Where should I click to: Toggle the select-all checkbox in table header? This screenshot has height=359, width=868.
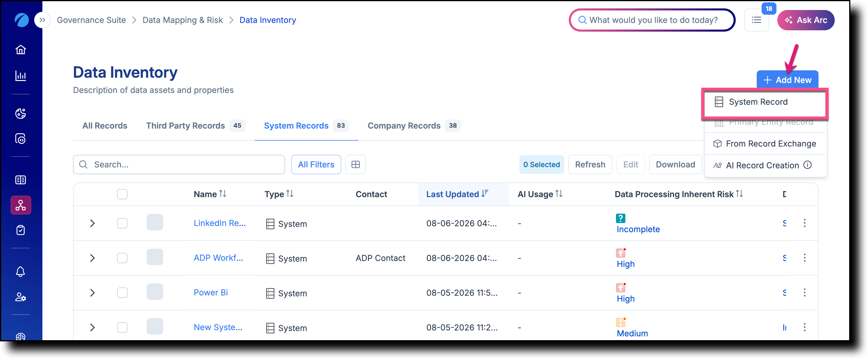[122, 194]
